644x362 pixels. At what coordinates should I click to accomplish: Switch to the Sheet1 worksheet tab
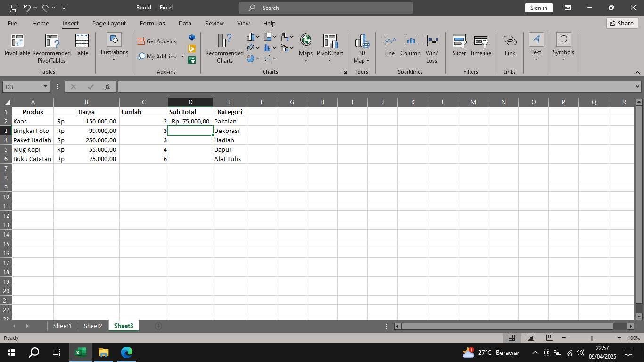[x=62, y=326]
